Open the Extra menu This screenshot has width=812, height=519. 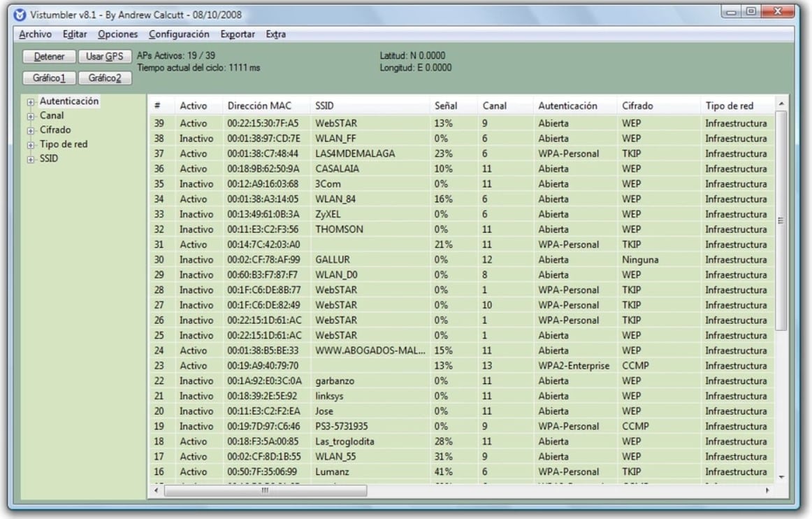275,34
